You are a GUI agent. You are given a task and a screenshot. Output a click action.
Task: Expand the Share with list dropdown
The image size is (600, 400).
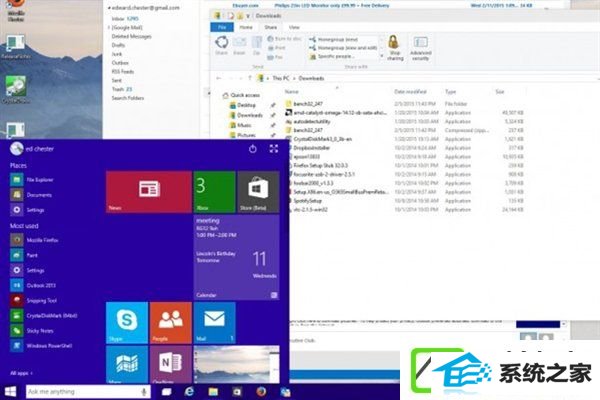click(381, 56)
